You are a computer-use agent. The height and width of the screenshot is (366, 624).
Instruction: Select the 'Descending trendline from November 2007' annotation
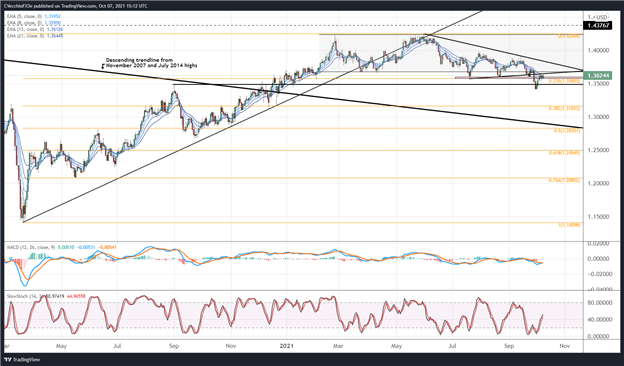click(151, 63)
